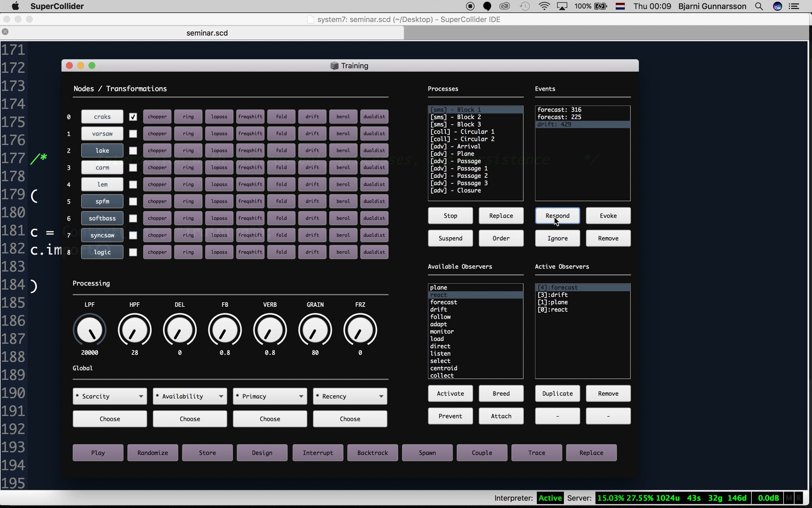Click the Activate observer button
This screenshot has width=812, height=508.
click(x=450, y=394)
